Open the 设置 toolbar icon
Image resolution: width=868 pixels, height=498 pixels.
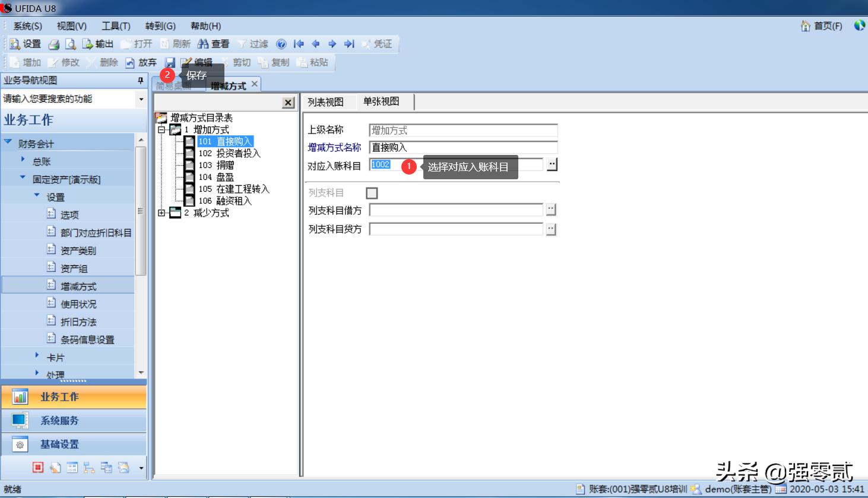24,43
